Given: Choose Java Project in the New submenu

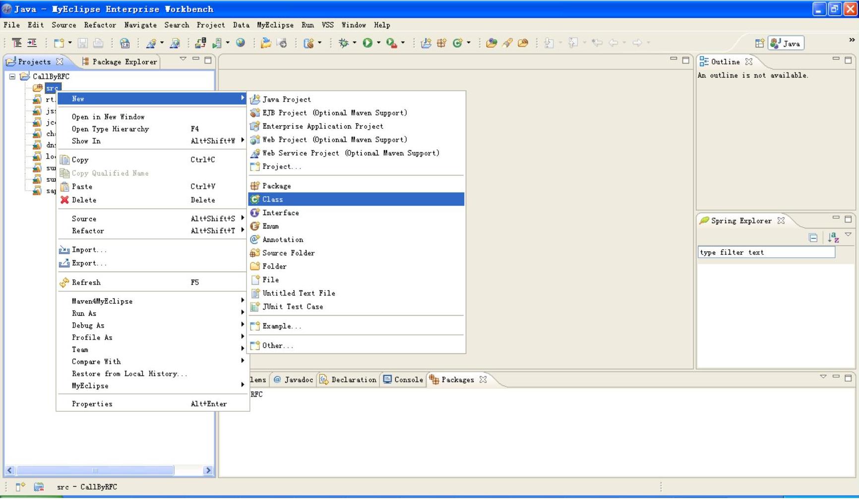Looking at the screenshot, I should 356,99.
